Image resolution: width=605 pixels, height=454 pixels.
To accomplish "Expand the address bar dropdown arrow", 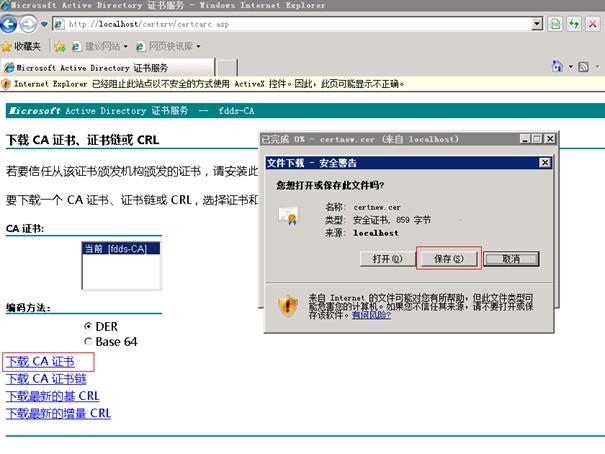I will 537,24.
